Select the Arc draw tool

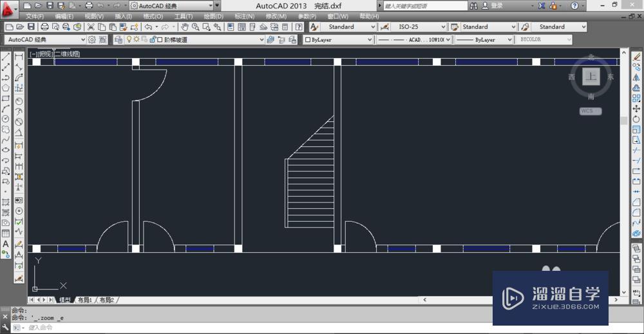6,108
